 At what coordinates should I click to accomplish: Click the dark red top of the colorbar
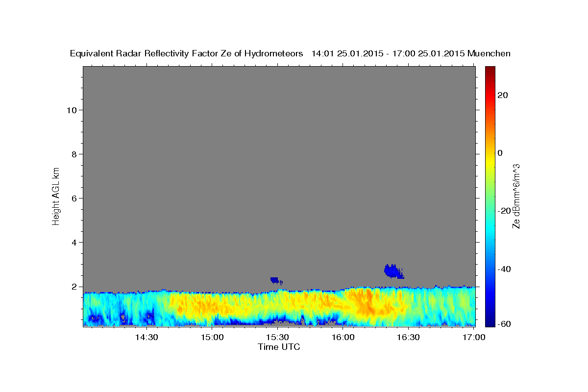pos(490,70)
